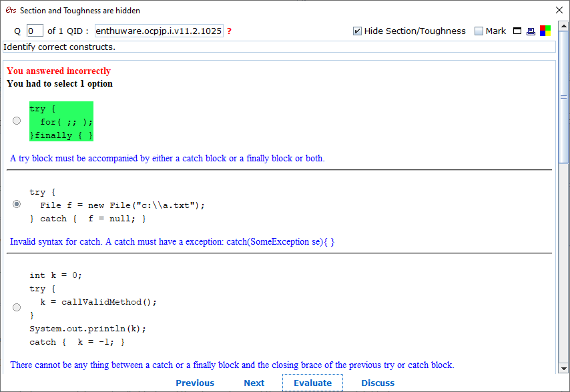
Task: Click the ETS app icon in the title bar
Action: point(11,11)
